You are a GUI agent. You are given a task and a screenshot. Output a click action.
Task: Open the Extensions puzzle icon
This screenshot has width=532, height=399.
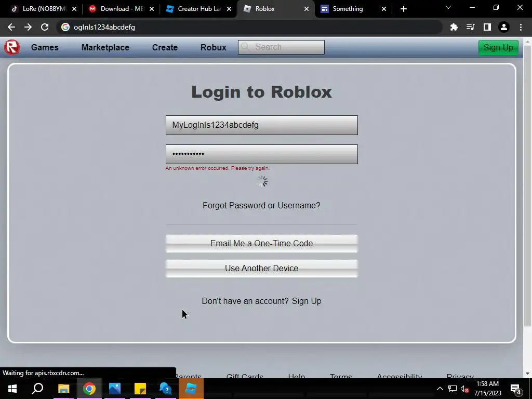coord(454,27)
